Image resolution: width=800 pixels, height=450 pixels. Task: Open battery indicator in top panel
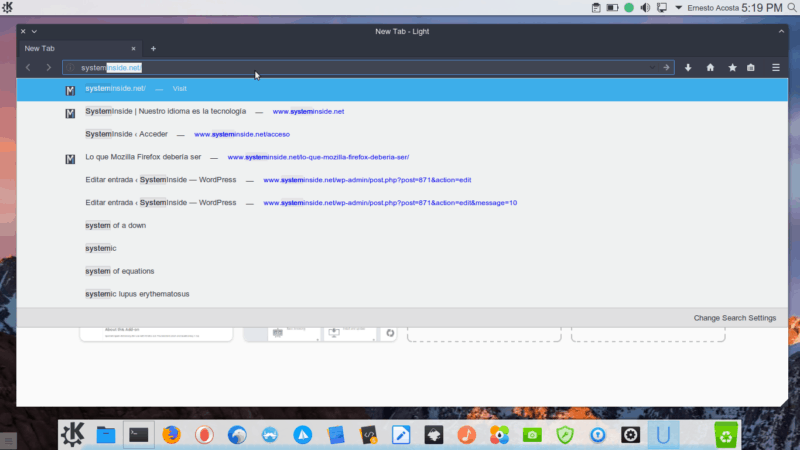click(x=612, y=8)
